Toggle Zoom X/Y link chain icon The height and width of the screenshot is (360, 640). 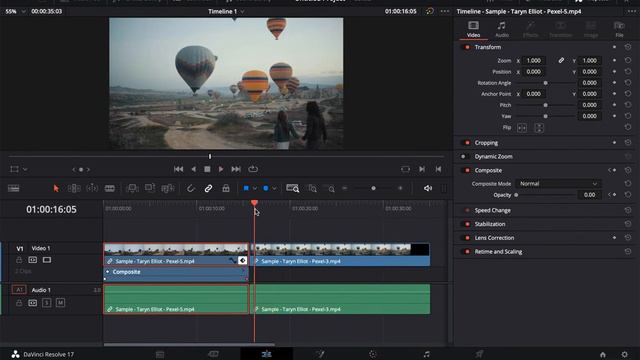(561, 60)
